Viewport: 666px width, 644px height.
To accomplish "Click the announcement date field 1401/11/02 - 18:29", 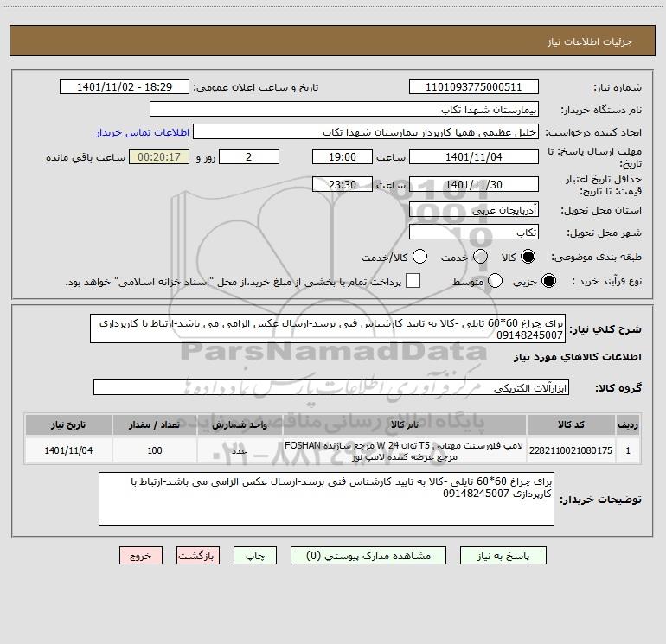I will coord(125,87).
